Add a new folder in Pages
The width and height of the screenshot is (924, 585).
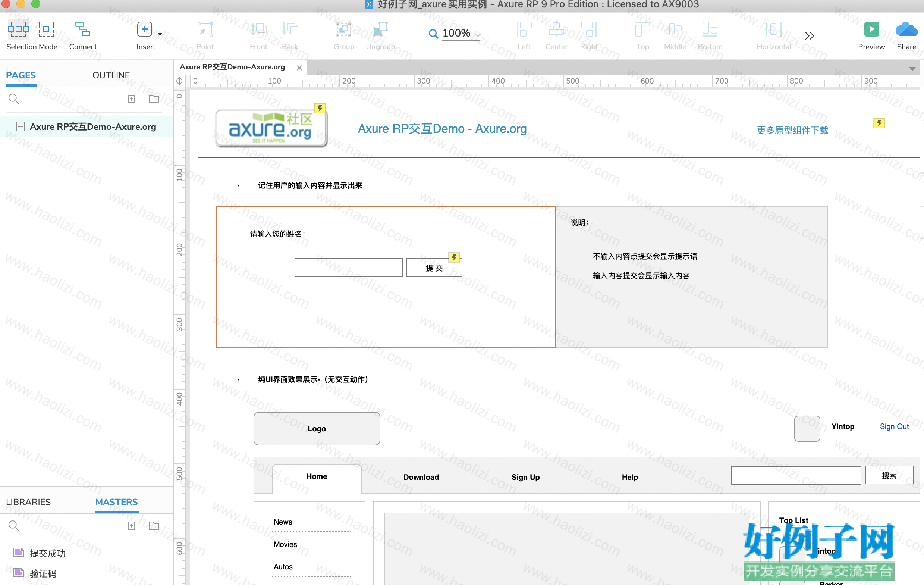tap(154, 98)
